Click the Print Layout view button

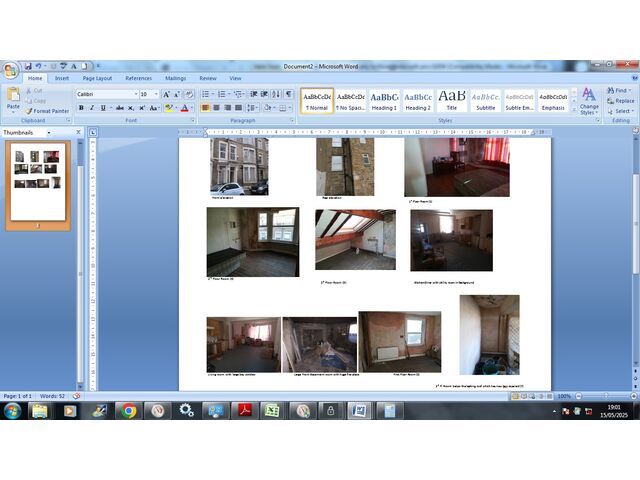click(515, 396)
